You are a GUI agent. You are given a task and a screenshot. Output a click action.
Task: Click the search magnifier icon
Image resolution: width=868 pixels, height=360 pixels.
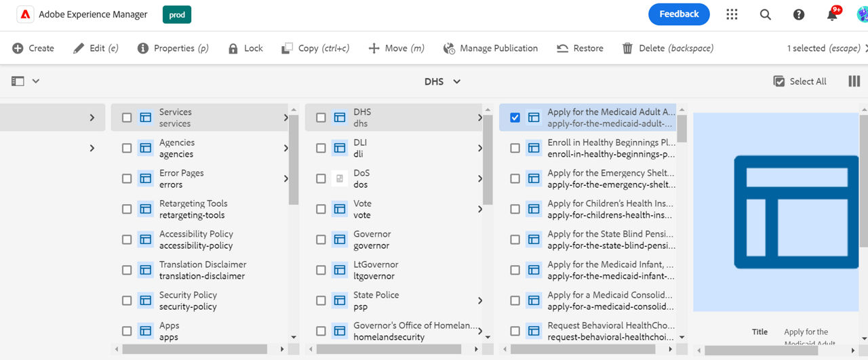click(x=766, y=15)
